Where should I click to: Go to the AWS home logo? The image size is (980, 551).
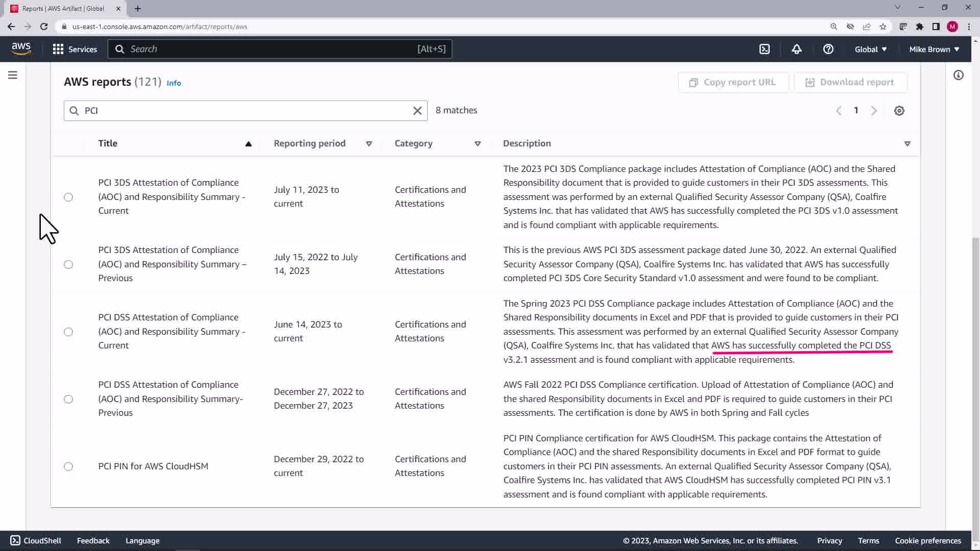(x=21, y=49)
